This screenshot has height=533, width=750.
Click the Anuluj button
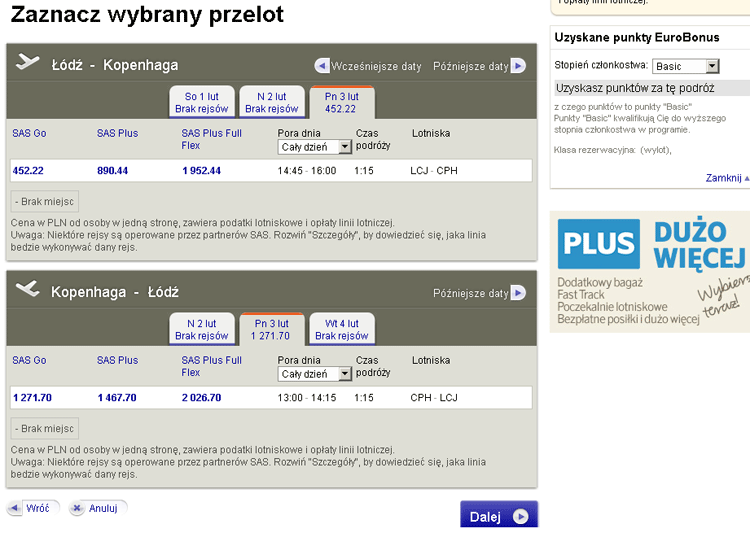tap(98, 508)
